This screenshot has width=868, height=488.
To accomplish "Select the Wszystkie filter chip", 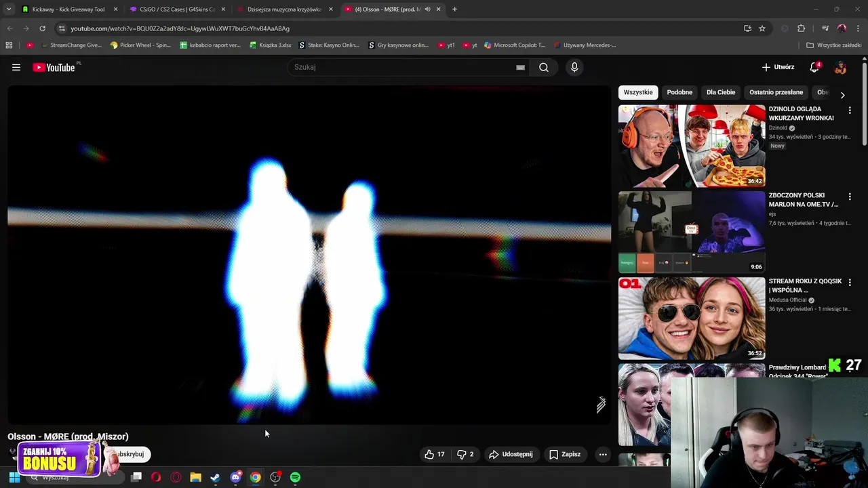I will click(638, 92).
